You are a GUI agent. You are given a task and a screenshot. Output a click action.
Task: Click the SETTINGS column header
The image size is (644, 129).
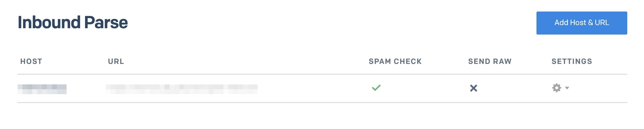(x=572, y=61)
